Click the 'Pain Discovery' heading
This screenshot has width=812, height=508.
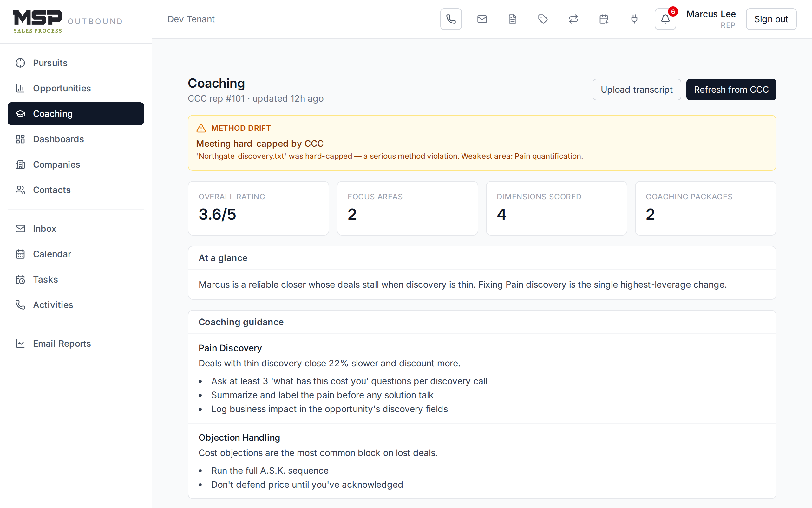(230, 348)
